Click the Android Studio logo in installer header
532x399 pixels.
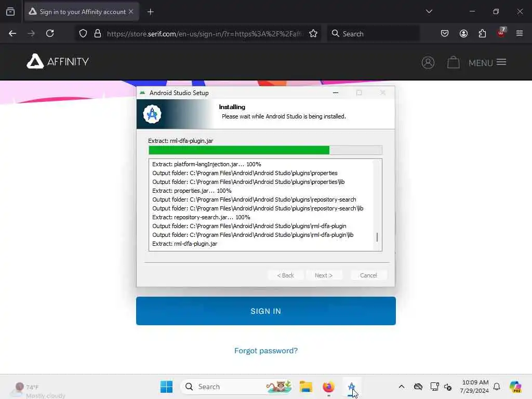pyautogui.click(x=152, y=114)
